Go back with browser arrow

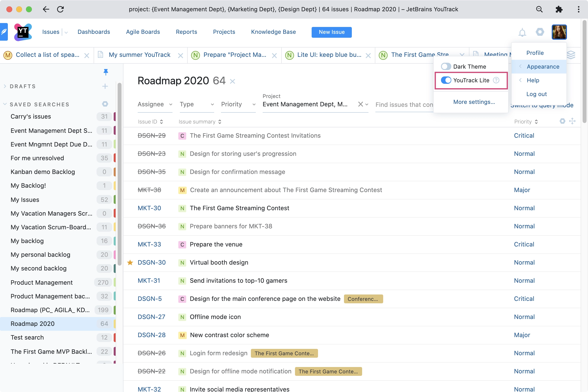46,9
